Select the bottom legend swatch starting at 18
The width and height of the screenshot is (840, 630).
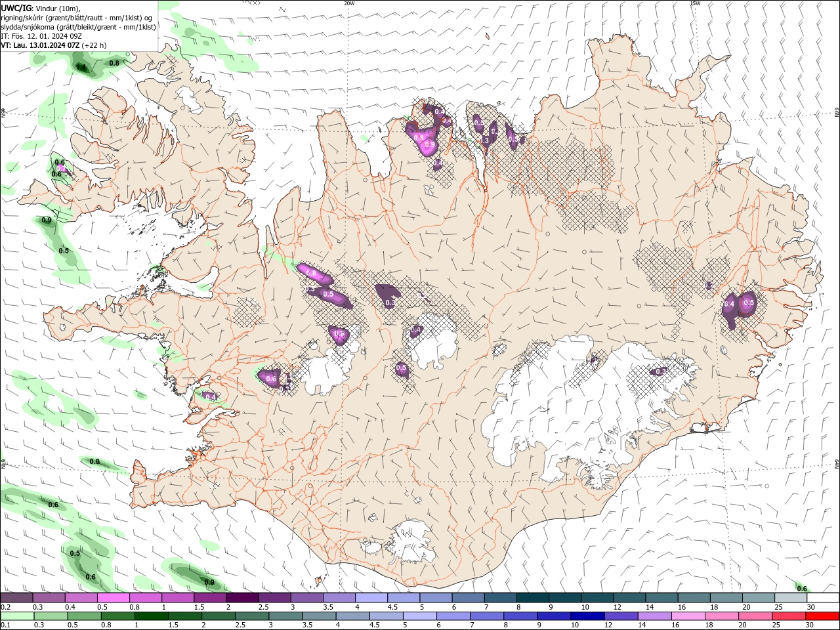click(x=721, y=616)
